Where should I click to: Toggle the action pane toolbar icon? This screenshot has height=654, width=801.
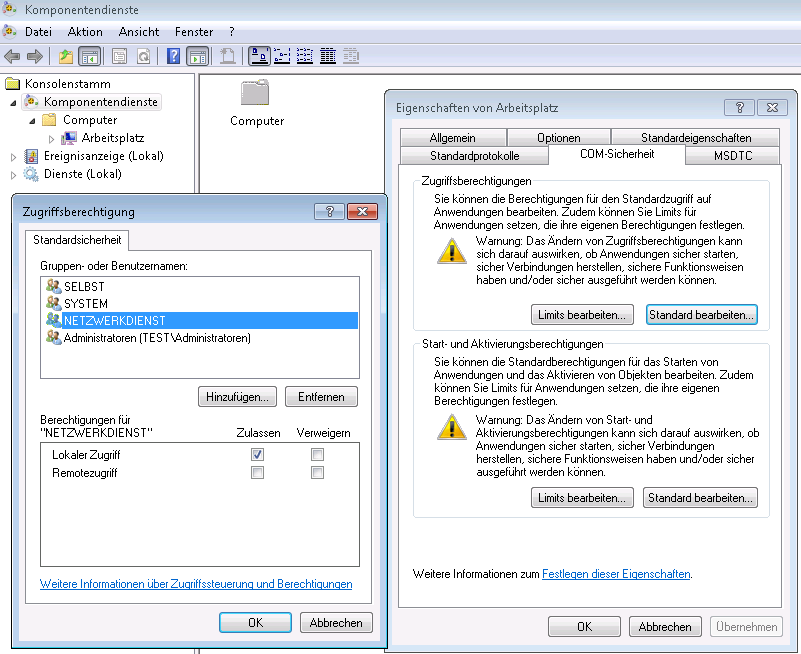pos(197,56)
